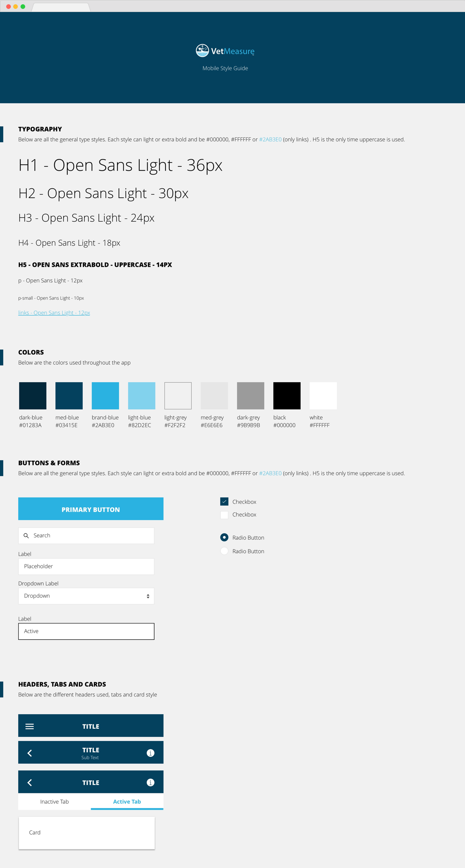The image size is (465, 868).
Task: Uncheck the checked Checkbox
Action: [224, 502]
